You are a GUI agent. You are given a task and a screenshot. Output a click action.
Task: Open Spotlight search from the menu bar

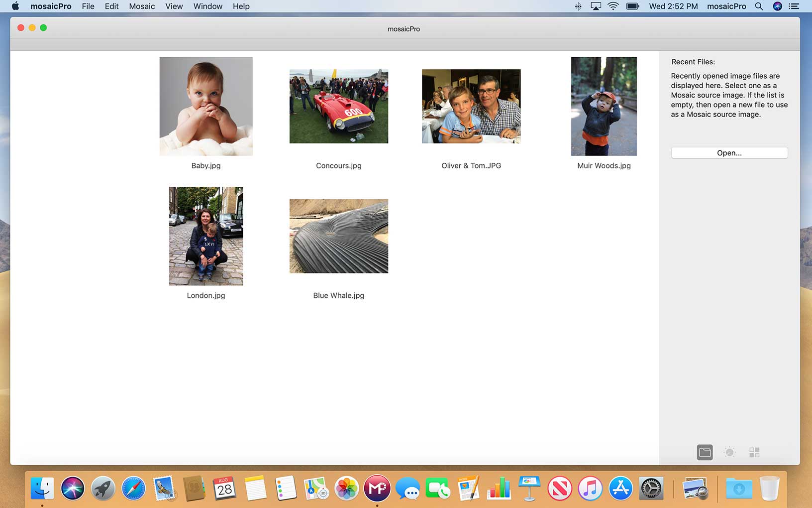(x=759, y=6)
